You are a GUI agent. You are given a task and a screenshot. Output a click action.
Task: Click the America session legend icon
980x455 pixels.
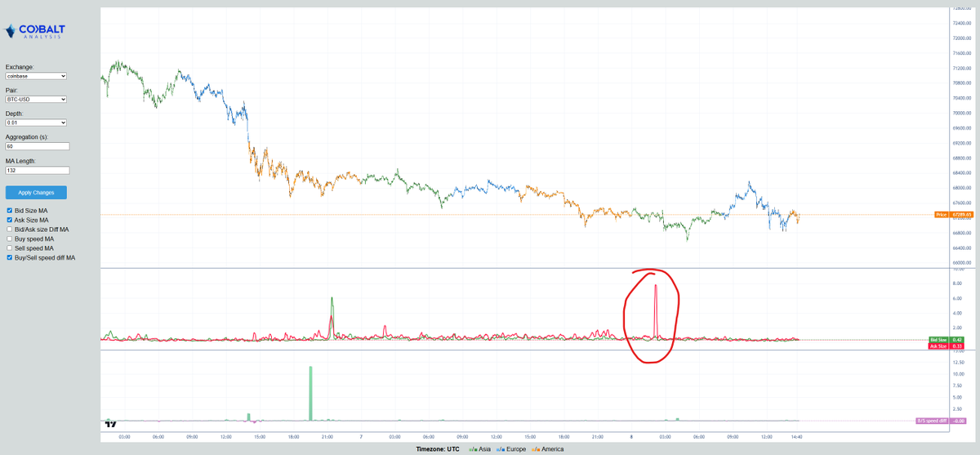[x=535, y=449]
